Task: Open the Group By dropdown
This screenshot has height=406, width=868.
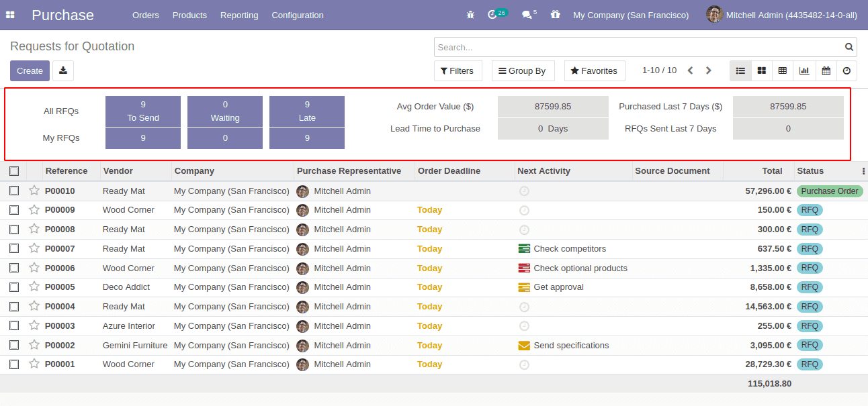Action: coord(523,70)
